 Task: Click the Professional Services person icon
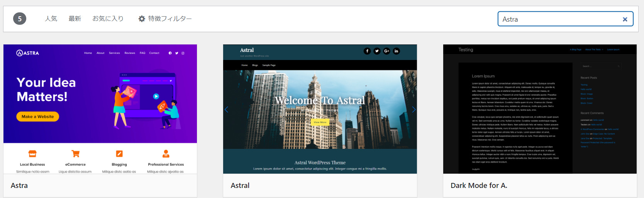[166, 154]
